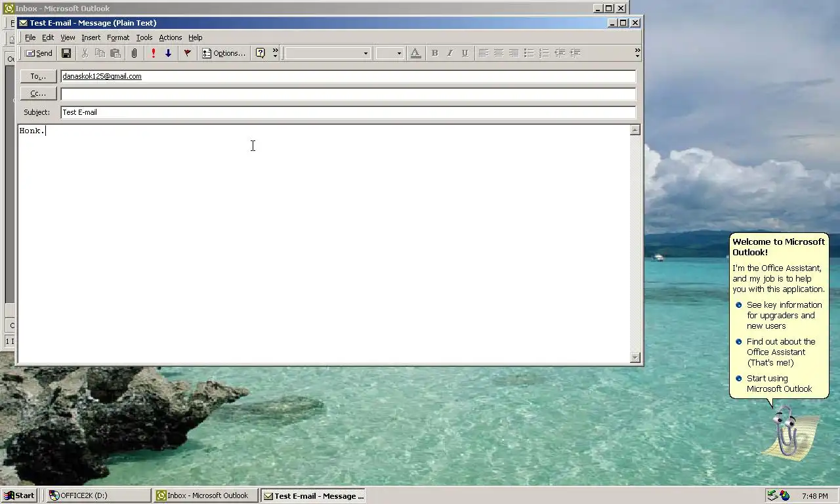840x504 pixels.
Task: Click the system tray clock 7:48 PM
Action: (814, 496)
